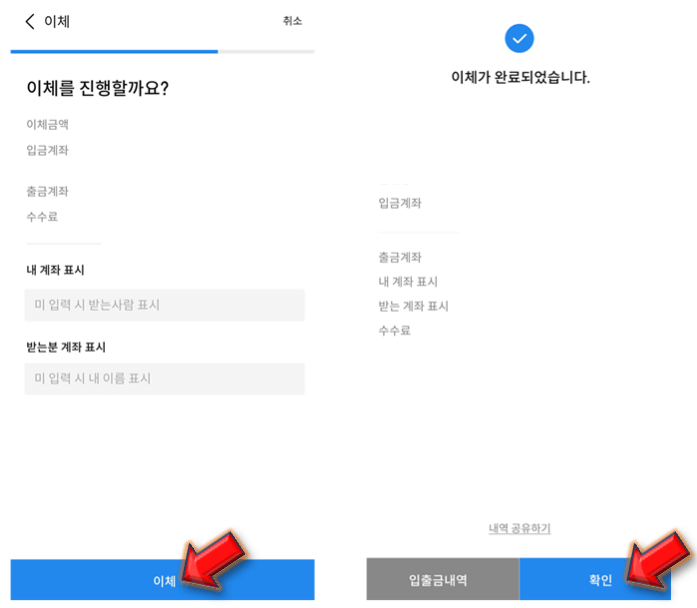Screen dimensions: 697x608
Task: Select the 이체를 진행할까요? heading
Action: [x=97, y=88]
